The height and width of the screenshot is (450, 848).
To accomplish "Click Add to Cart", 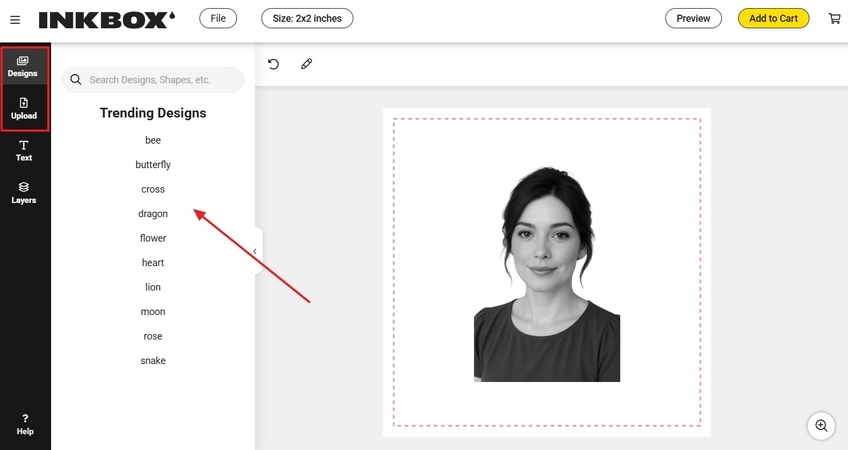I will [773, 18].
